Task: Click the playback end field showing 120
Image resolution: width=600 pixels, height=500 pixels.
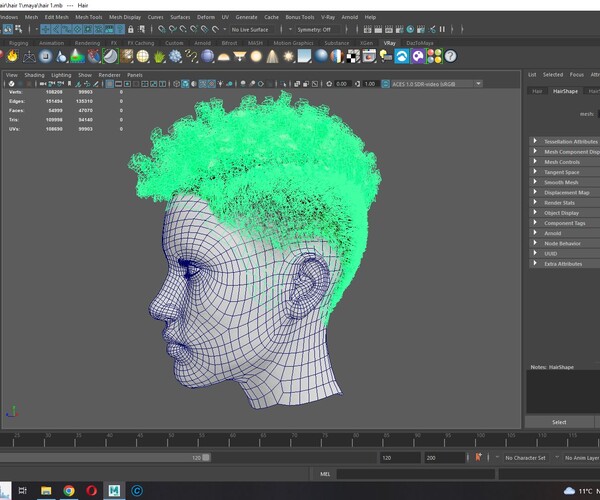Action: point(400,458)
